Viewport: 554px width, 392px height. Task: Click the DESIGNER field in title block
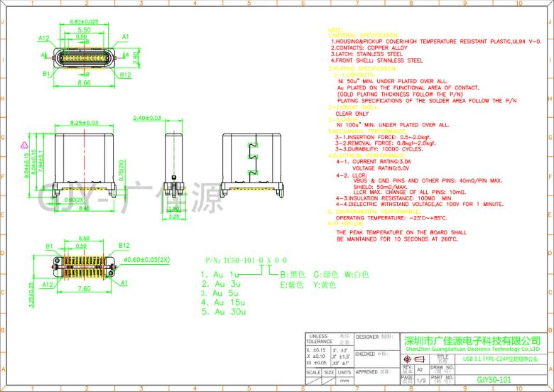pyautogui.click(x=376, y=341)
